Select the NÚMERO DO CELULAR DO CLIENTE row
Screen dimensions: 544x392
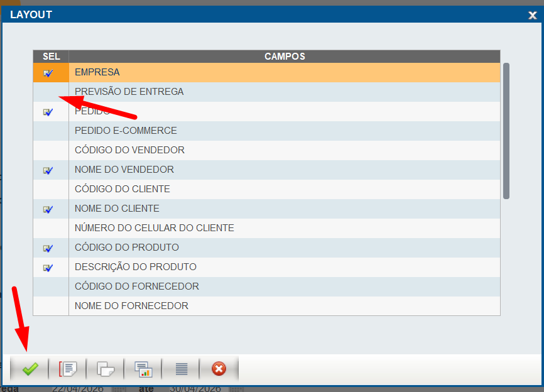(154, 228)
